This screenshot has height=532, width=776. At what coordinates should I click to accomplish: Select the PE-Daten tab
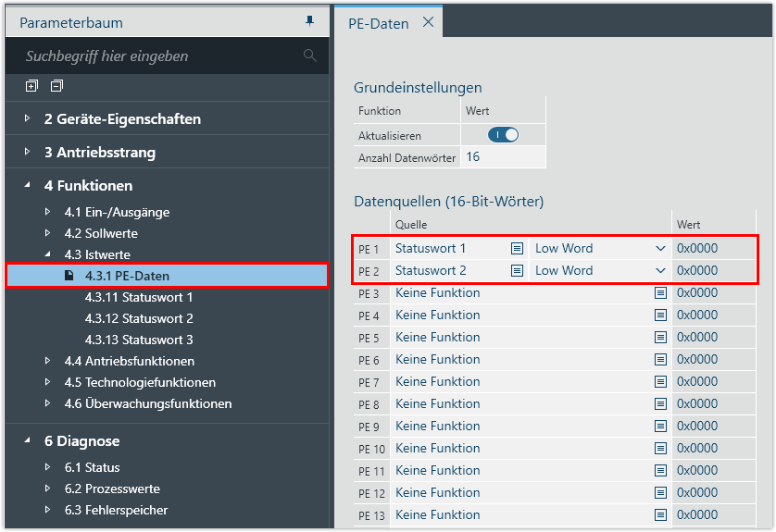coord(378,23)
